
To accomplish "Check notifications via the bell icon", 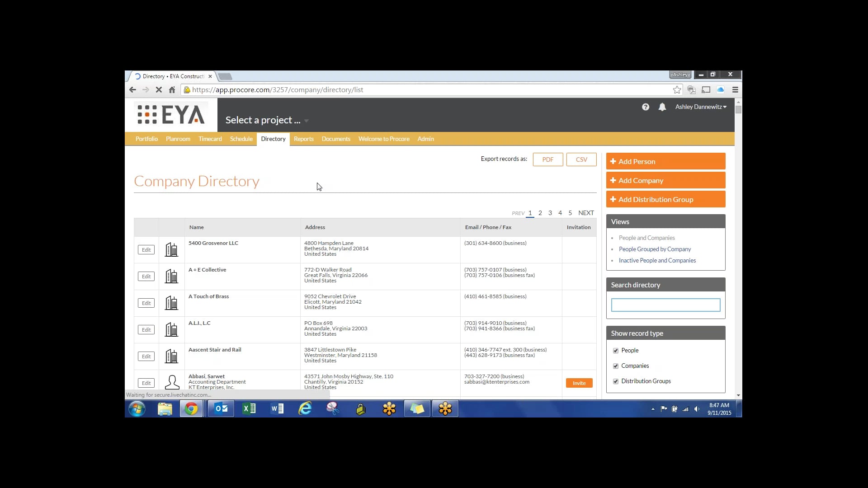I will point(663,107).
